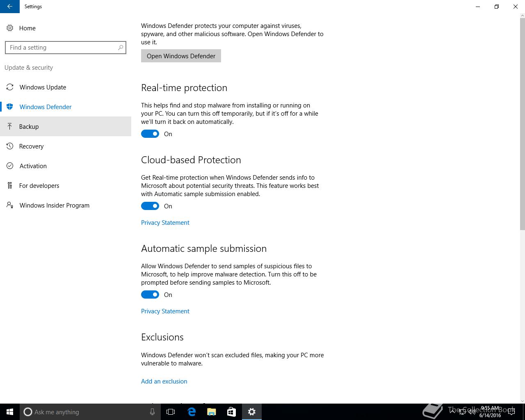
Task: Open the Store from the taskbar
Action: [x=231, y=412]
